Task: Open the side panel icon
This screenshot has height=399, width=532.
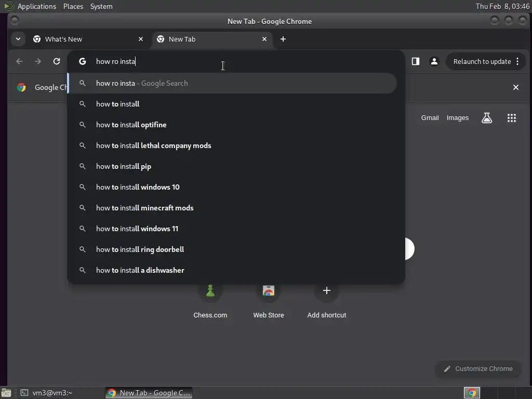Action: tap(416, 61)
